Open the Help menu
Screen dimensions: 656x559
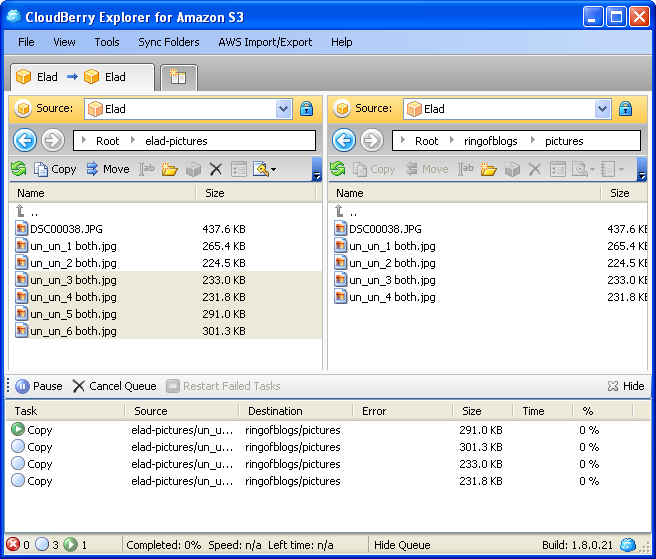[x=341, y=42]
